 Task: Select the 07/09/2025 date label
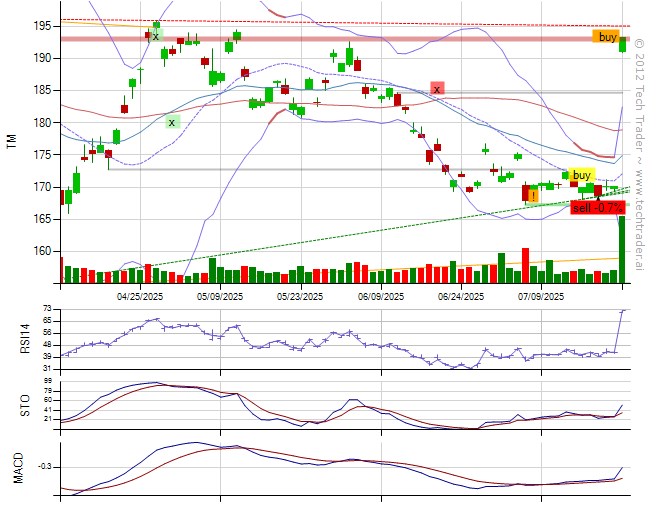click(541, 297)
